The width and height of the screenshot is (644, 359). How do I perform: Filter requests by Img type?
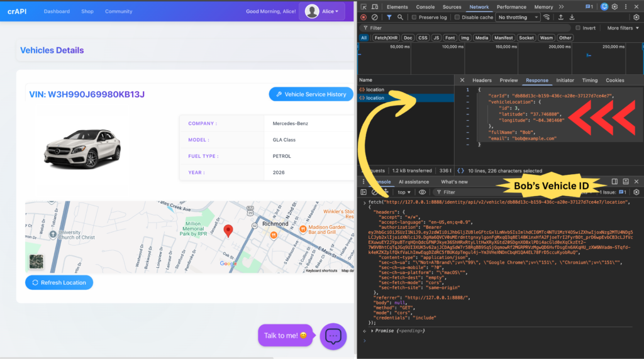465,38
